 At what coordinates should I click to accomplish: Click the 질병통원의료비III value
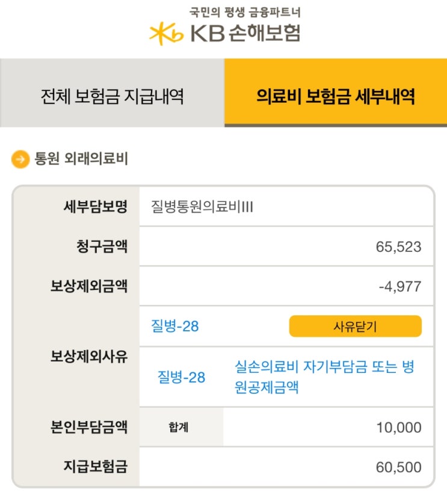tap(202, 207)
